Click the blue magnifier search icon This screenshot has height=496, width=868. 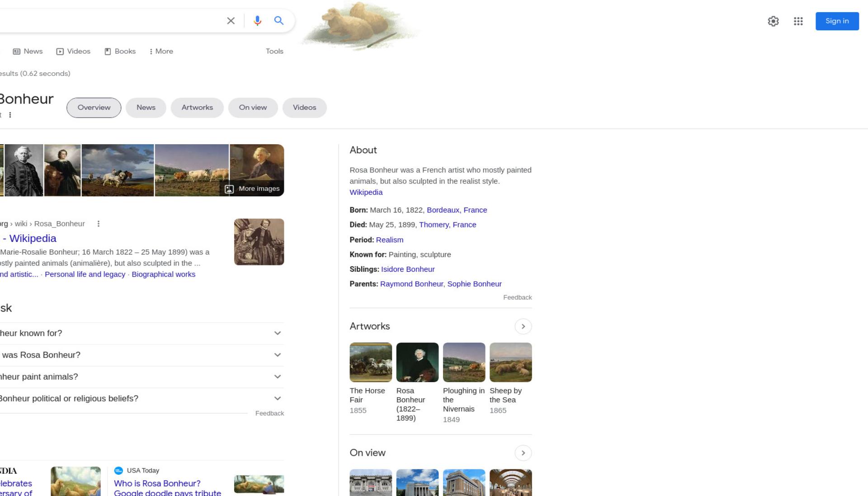pos(279,21)
